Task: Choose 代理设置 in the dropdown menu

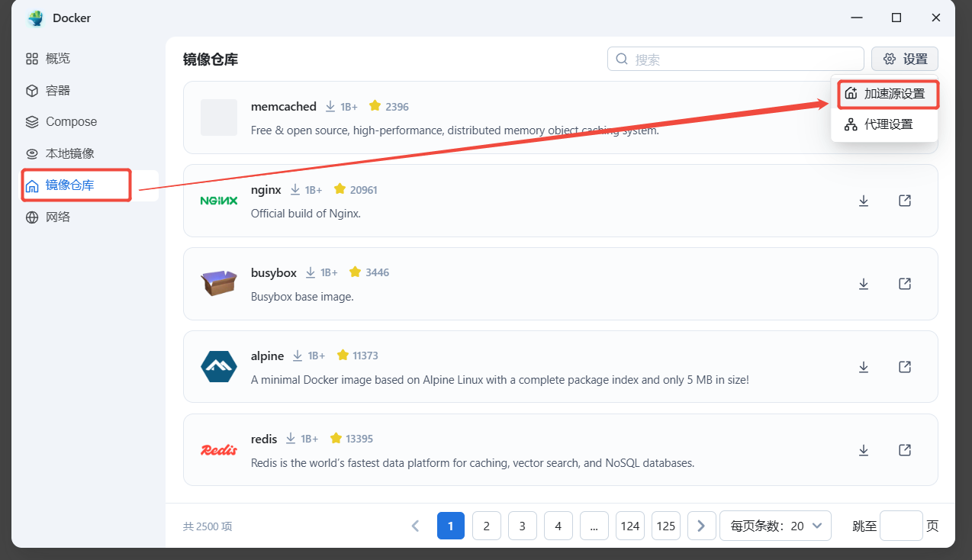Action: click(x=885, y=124)
